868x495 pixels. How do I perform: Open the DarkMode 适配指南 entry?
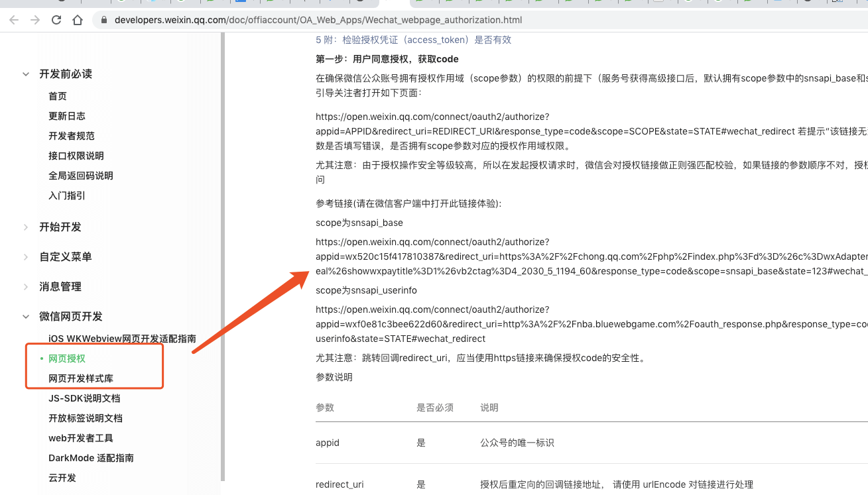[91, 458]
